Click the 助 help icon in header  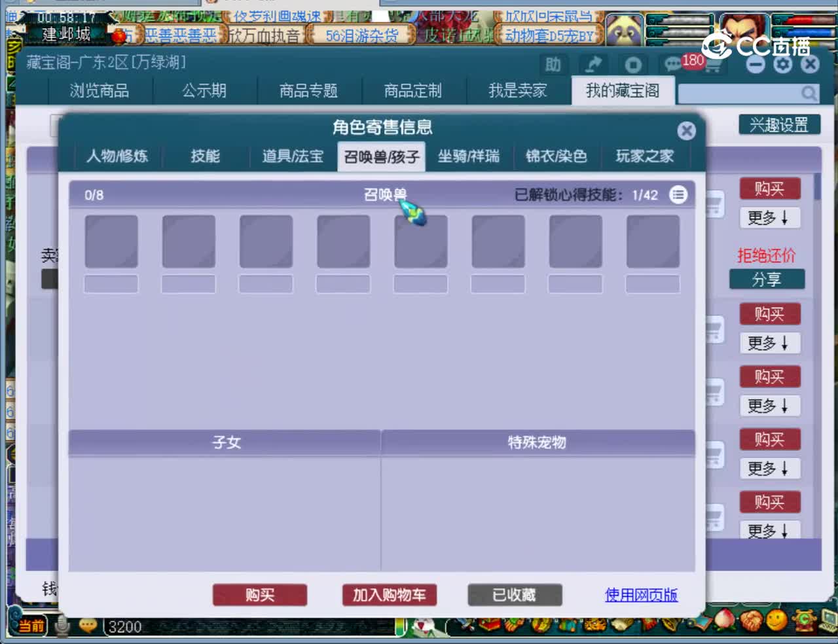click(553, 65)
